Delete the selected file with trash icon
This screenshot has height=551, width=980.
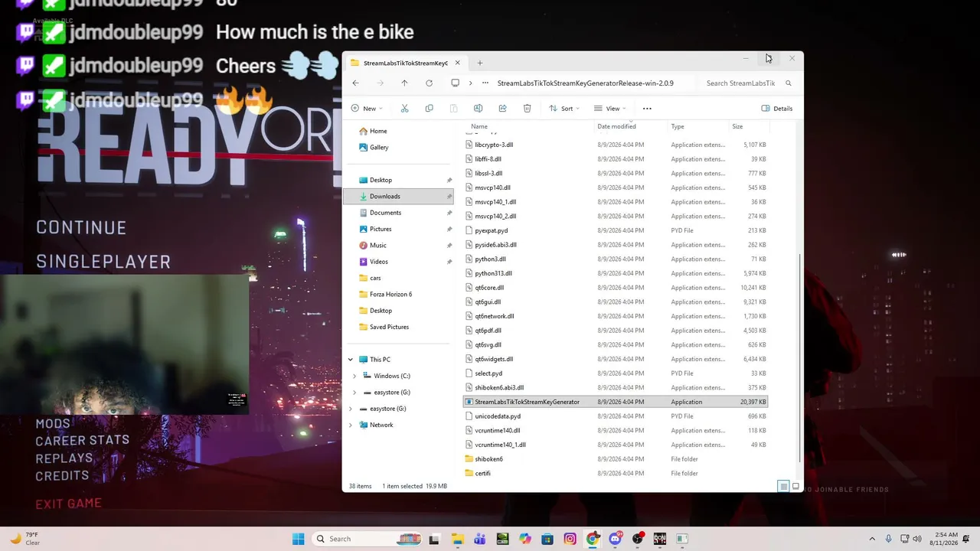(x=527, y=109)
